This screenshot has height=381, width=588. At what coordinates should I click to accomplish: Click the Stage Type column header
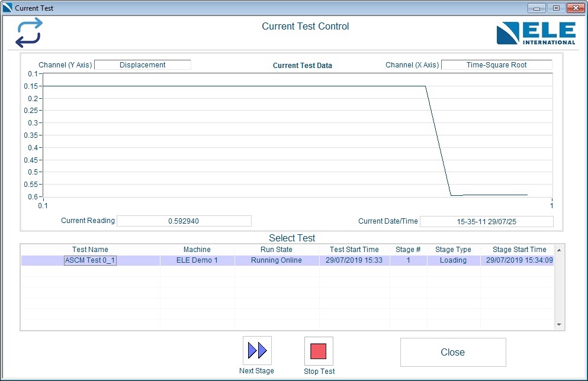click(453, 250)
